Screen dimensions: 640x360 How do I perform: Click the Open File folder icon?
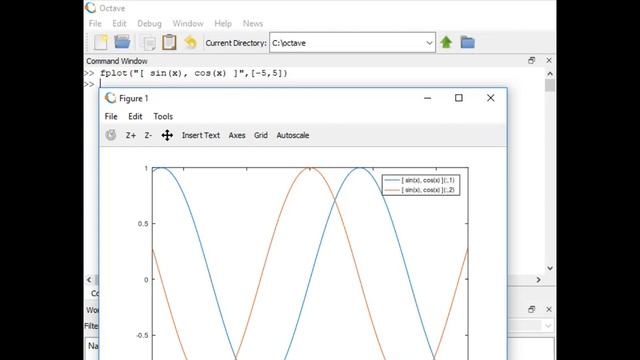tap(122, 42)
